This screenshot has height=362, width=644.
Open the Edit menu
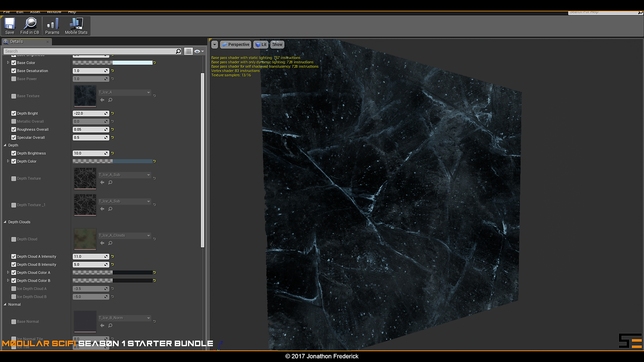click(x=20, y=12)
